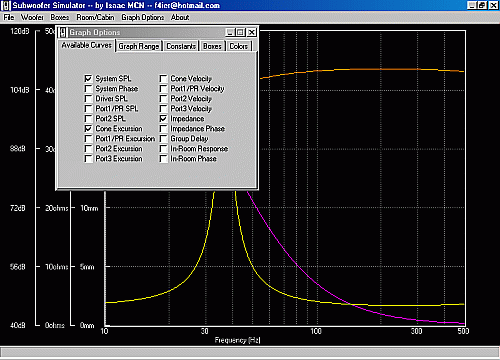Image resolution: width=500 pixels, height=360 pixels.
Task: Enable the Group Delay curve
Action: click(x=163, y=139)
